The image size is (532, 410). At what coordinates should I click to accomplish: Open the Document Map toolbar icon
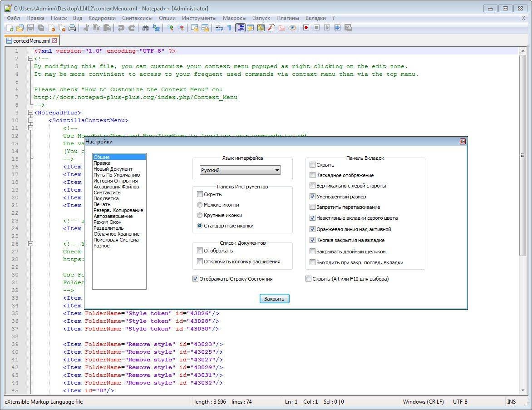(261, 28)
